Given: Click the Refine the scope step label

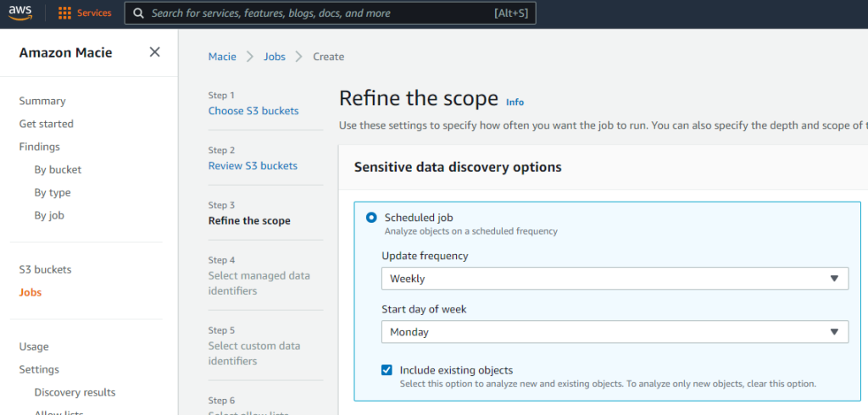Looking at the screenshot, I should 249,221.
